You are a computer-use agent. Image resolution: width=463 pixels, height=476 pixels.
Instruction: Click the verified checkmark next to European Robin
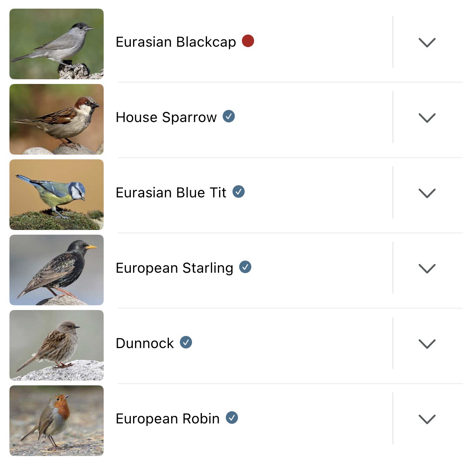(x=232, y=418)
